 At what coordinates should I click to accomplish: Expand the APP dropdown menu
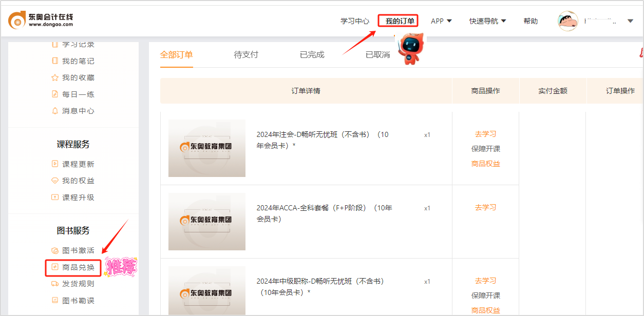[x=441, y=21]
